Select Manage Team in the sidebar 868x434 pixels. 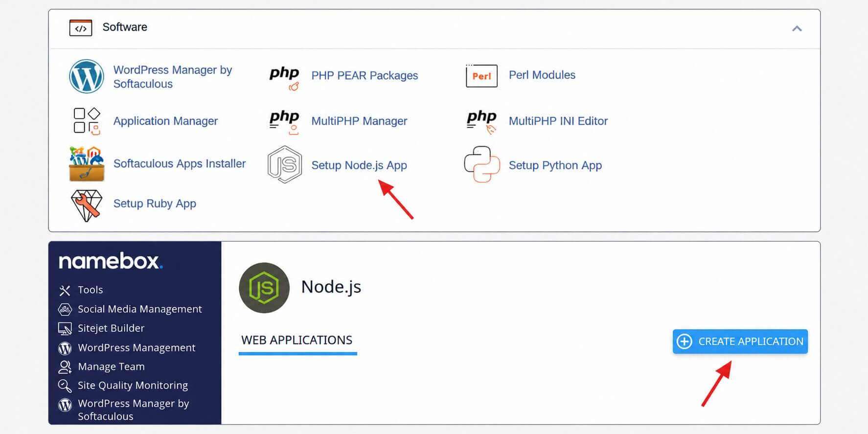[111, 366]
